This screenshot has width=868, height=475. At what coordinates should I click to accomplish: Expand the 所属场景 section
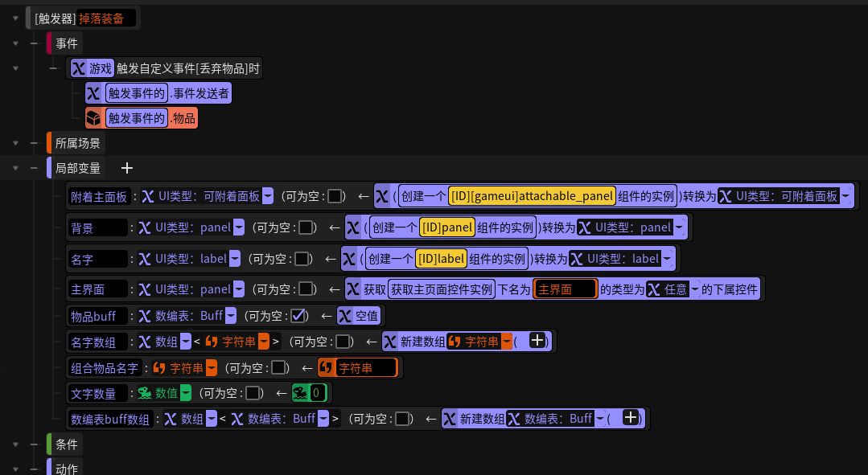tap(15, 143)
